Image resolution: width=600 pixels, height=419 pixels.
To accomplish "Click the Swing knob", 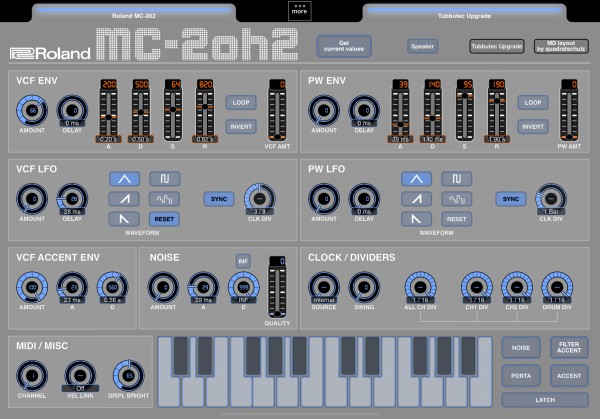I will coord(364,287).
